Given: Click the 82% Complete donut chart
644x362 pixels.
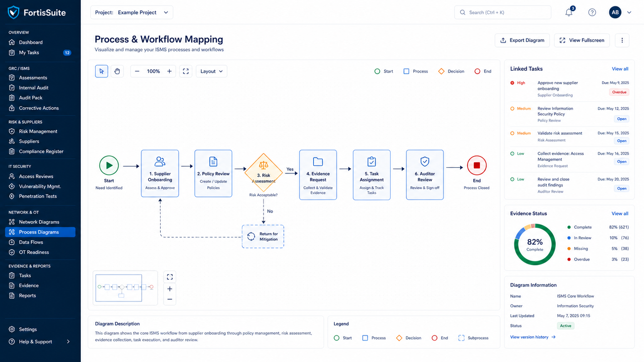Looking at the screenshot, I should click(535, 244).
